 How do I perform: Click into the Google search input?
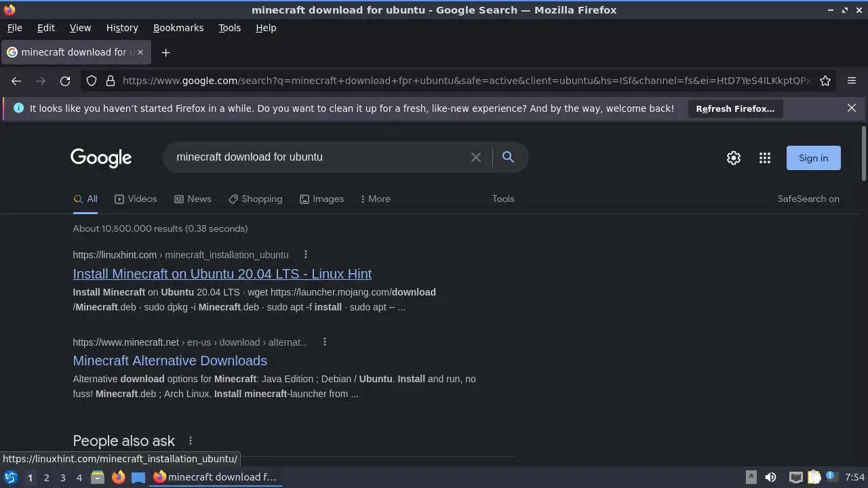[x=319, y=157]
